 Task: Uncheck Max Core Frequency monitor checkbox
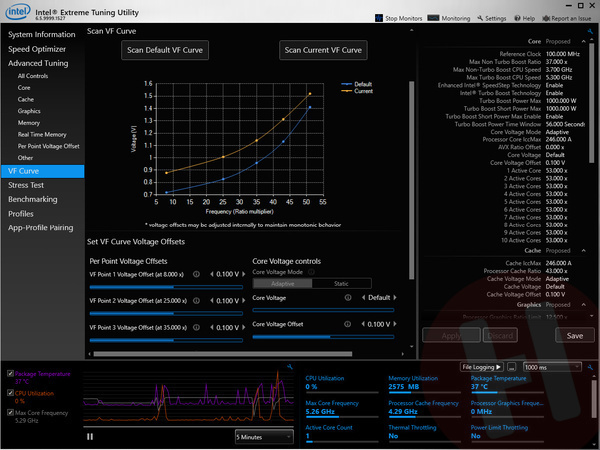click(11, 412)
